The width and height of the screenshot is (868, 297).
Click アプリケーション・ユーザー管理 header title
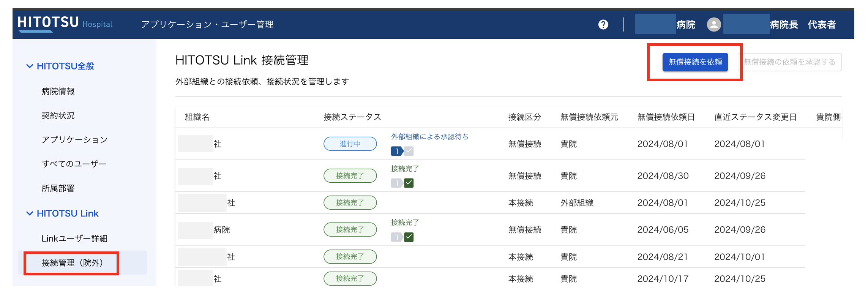(x=207, y=25)
